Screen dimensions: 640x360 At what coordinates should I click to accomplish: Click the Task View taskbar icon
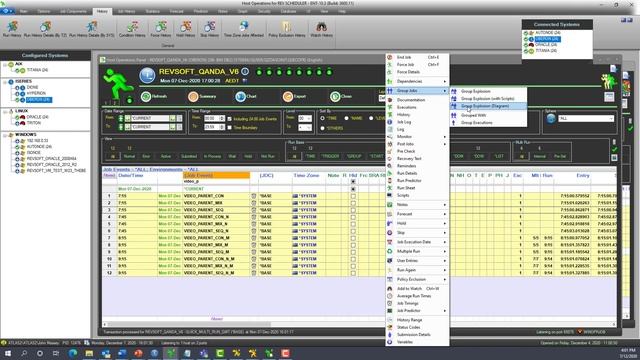pyautogui.click(x=56, y=353)
